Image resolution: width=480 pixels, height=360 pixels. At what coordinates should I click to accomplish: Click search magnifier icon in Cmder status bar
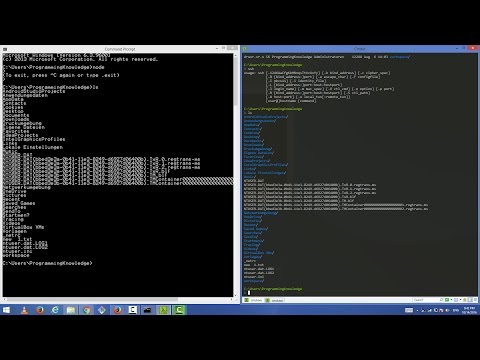441,300
